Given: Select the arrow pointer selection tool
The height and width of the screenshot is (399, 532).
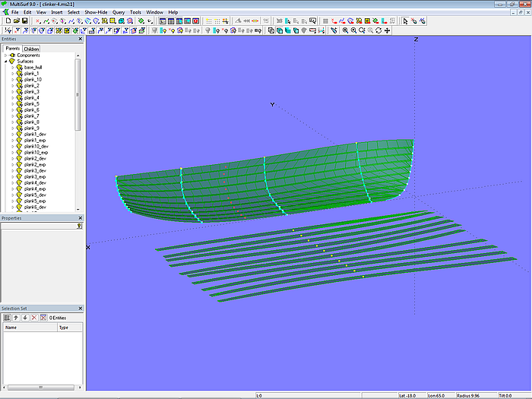Looking at the screenshot, I should click(x=405, y=21).
